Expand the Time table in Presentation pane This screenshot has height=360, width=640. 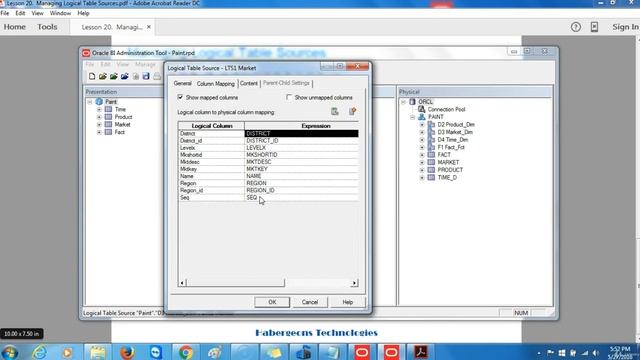pos(99,109)
